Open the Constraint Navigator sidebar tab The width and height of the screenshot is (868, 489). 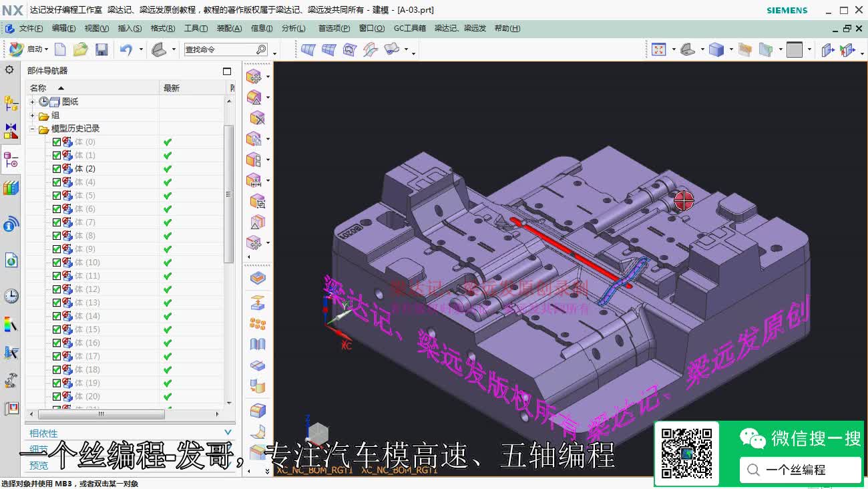pos(11,131)
